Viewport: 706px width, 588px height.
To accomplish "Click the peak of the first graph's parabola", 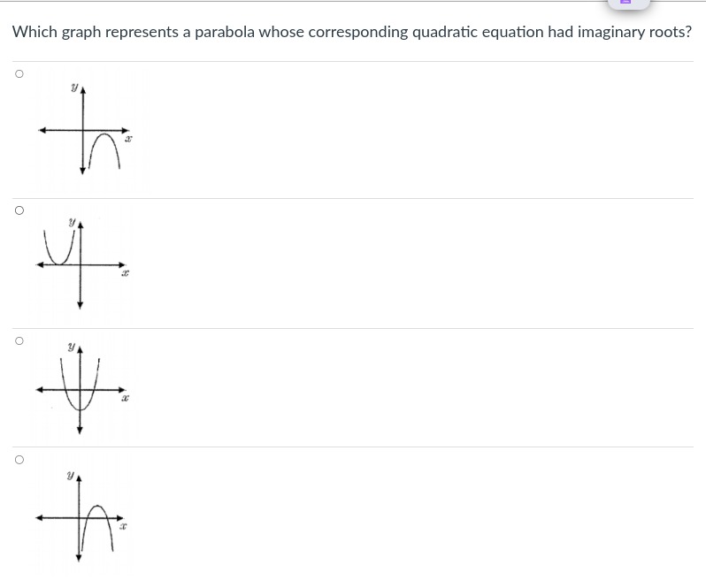I will point(104,134).
